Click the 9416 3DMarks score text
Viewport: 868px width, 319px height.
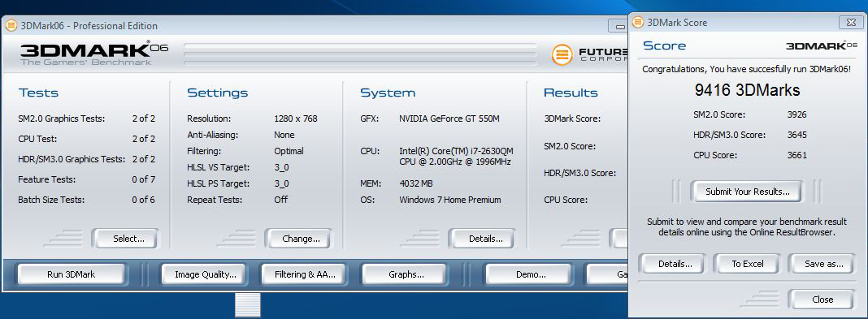pos(747,90)
